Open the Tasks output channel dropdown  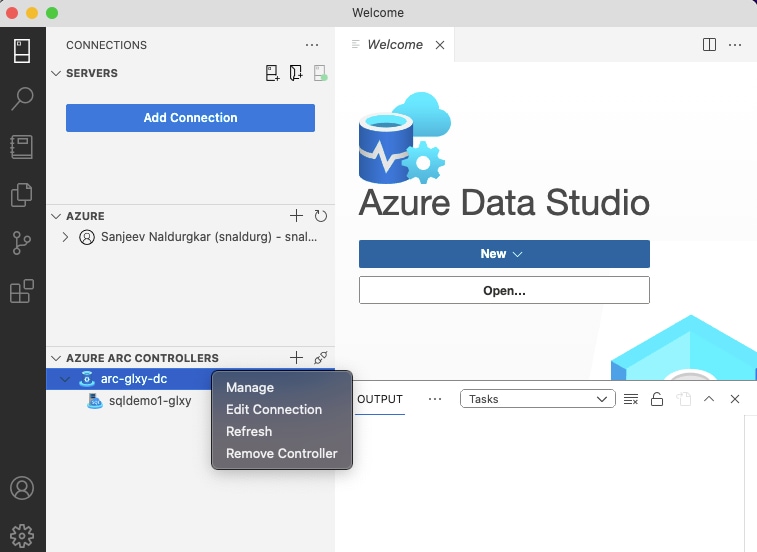click(538, 399)
